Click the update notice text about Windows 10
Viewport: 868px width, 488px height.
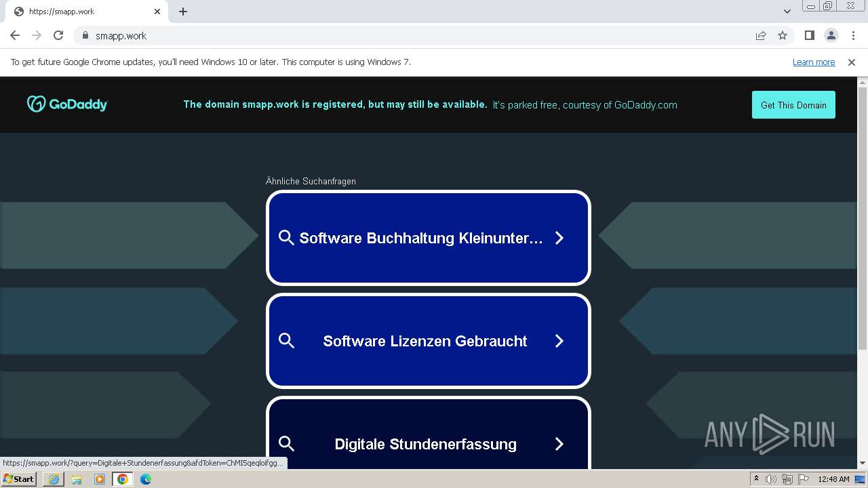211,62
